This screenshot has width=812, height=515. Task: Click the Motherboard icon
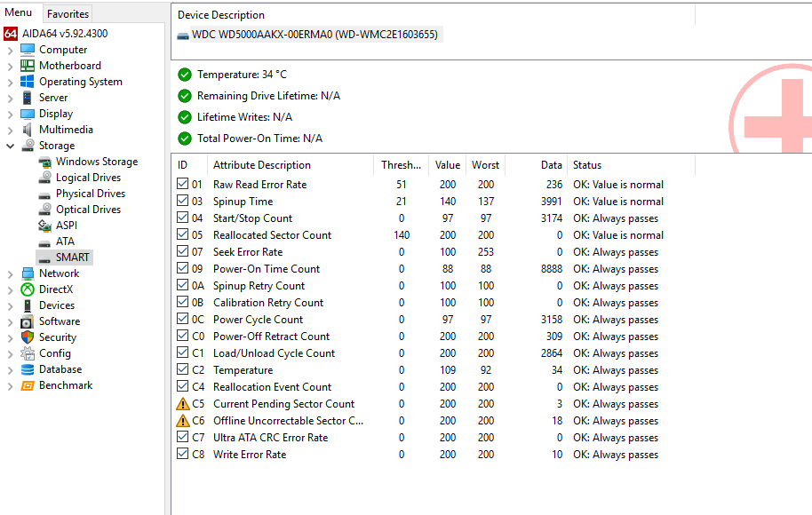28,66
